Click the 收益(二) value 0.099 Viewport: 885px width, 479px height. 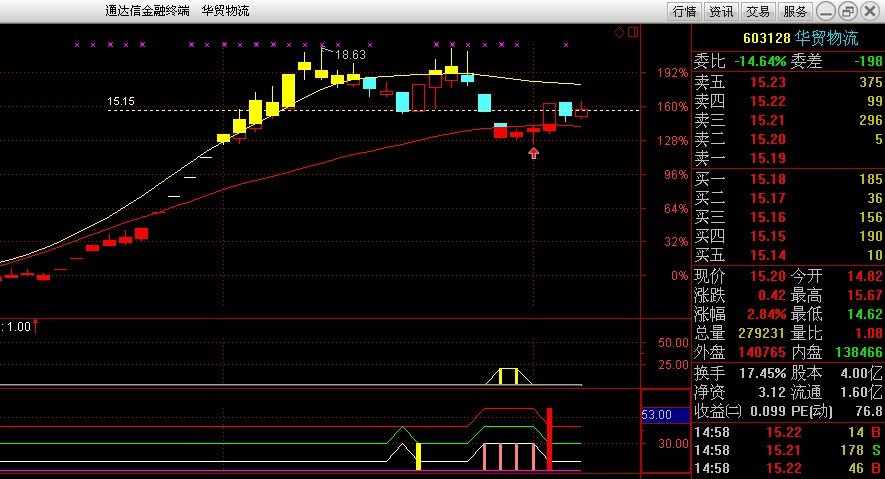point(768,411)
